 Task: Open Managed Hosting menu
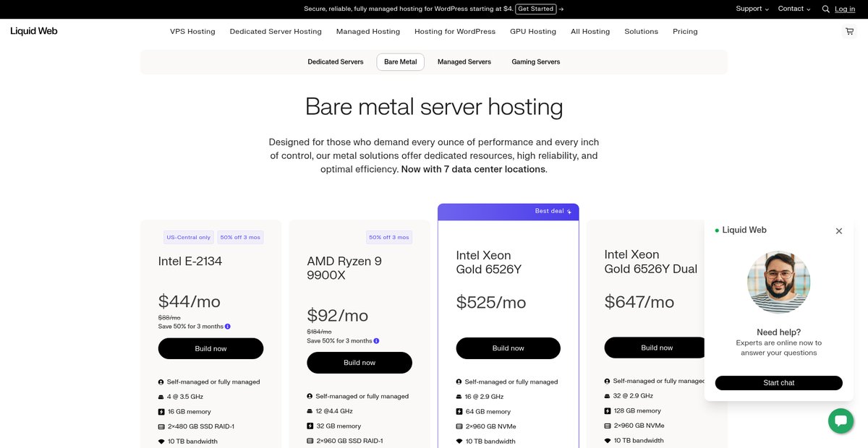(368, 32)
